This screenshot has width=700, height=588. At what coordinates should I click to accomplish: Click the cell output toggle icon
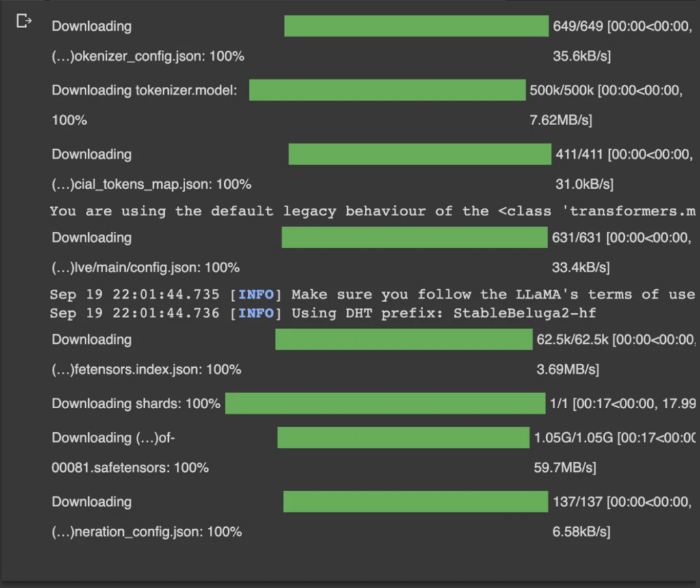24,22
